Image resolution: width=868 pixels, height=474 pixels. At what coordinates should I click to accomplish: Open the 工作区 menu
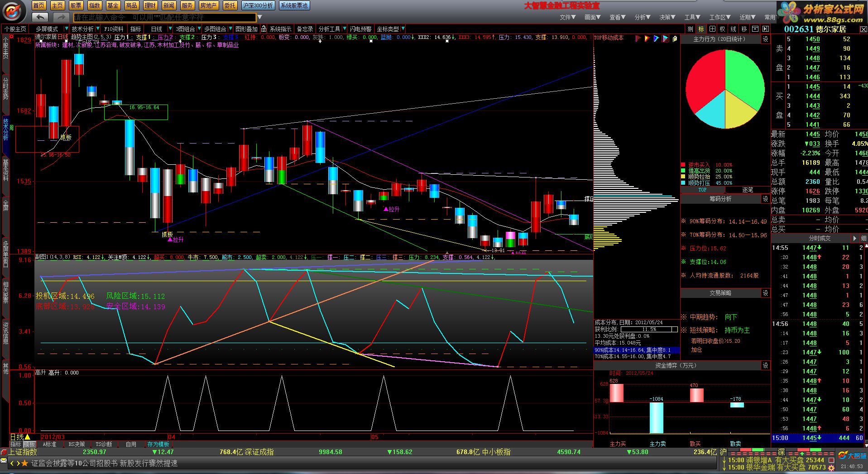(720, 17)
